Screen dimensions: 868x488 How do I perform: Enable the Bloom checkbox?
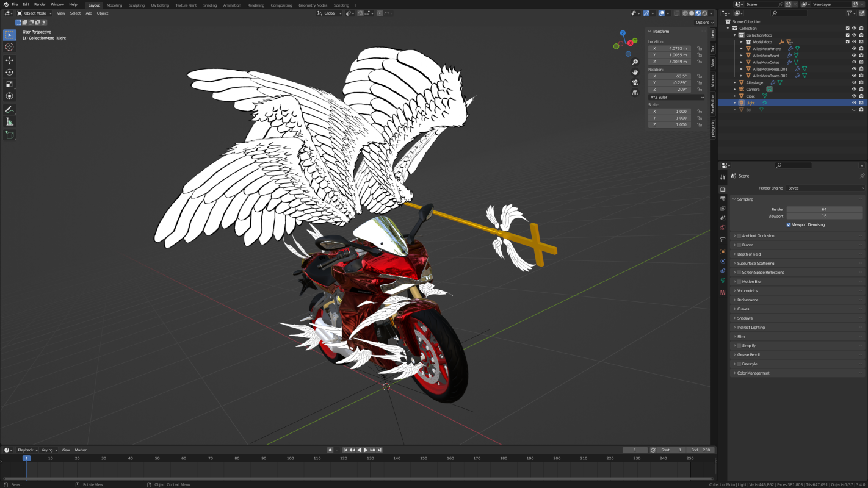pos(739,245)
